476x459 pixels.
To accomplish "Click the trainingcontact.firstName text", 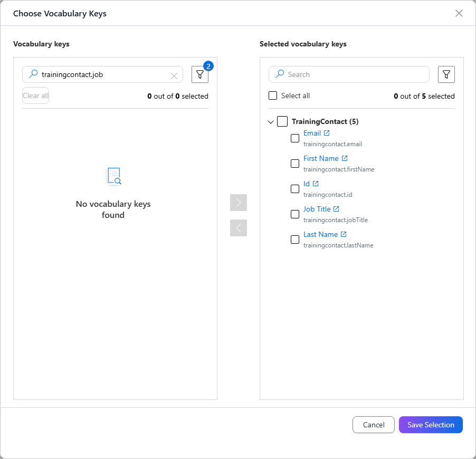I will pos(339,169).
